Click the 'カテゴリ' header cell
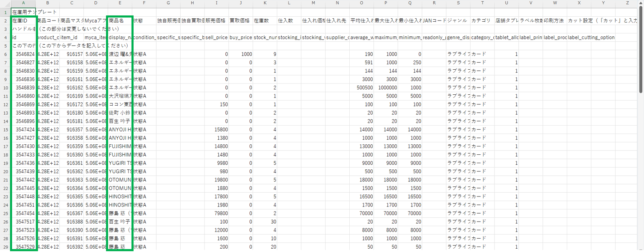644x252 pixels. point(482,20)
